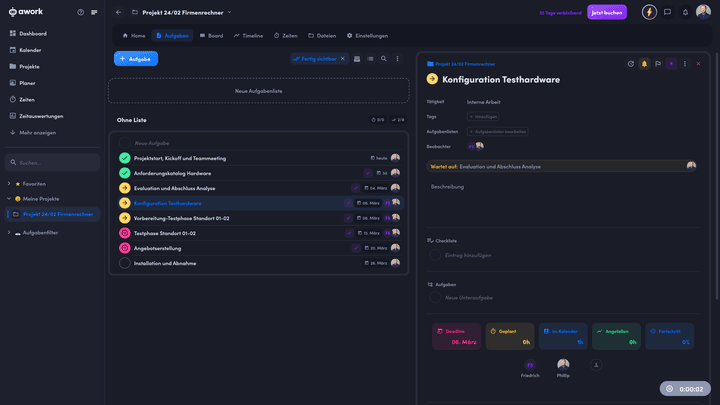This screenshot has width=720, height=405.
Task: Click the add assignee icon beside Phillip
Action: tap(597, 365)
